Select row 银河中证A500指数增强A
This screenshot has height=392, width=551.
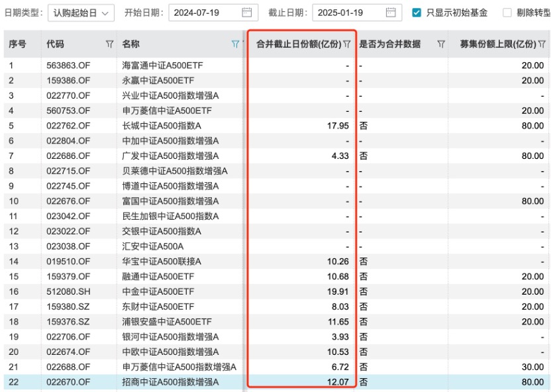coord(277,337)
